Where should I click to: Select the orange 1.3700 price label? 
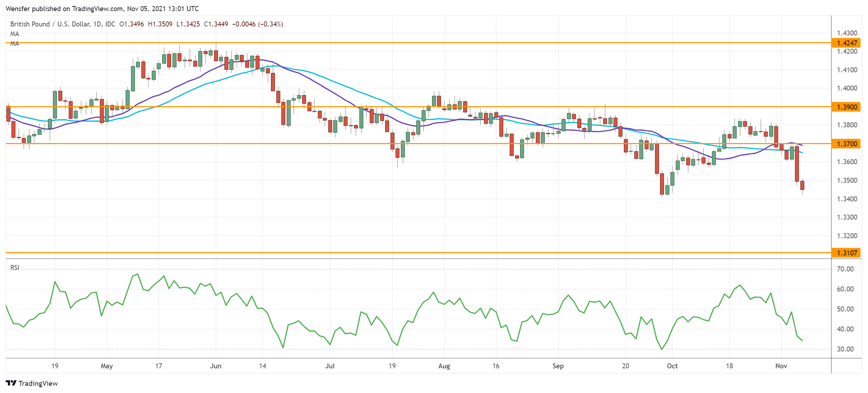tap(847, 144)
